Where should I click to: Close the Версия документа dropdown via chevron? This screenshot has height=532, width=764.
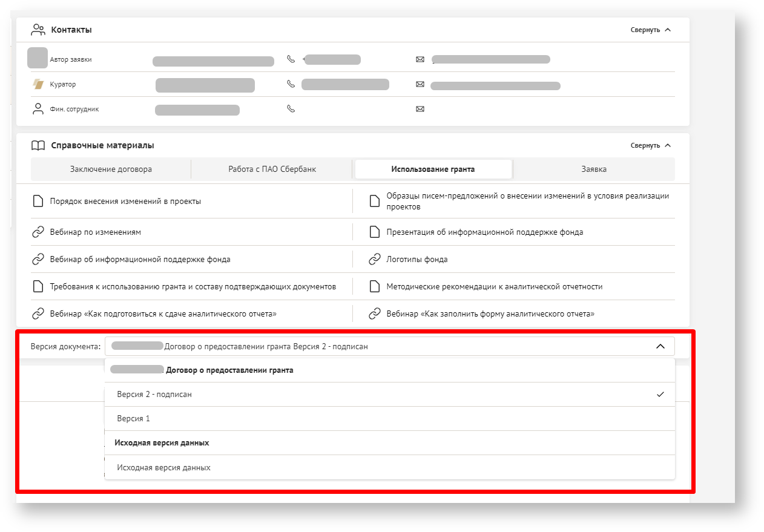click(660, 346)
